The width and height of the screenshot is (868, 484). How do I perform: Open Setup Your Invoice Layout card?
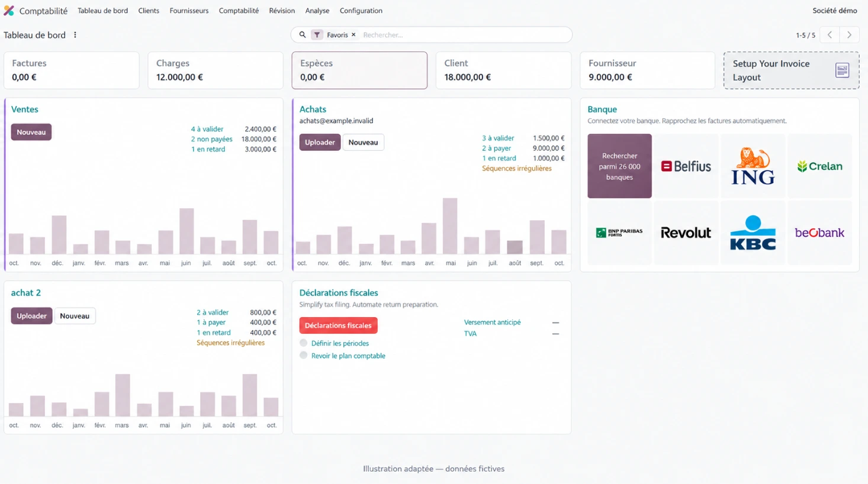(x=791, y=70)
